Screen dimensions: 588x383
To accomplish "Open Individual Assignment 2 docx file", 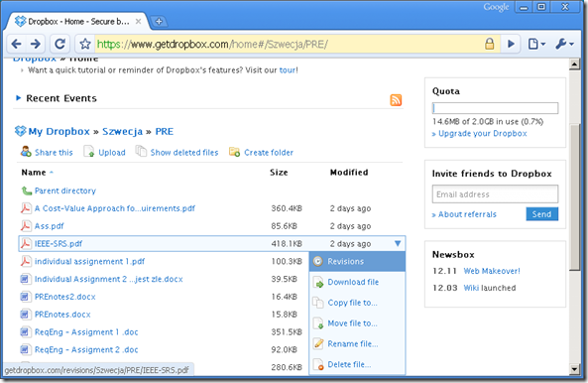I will click(109, 279).
